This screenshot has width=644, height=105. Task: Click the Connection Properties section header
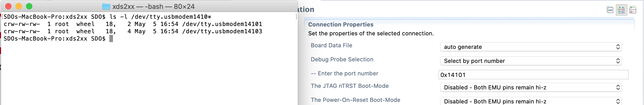tap(341, 24)
